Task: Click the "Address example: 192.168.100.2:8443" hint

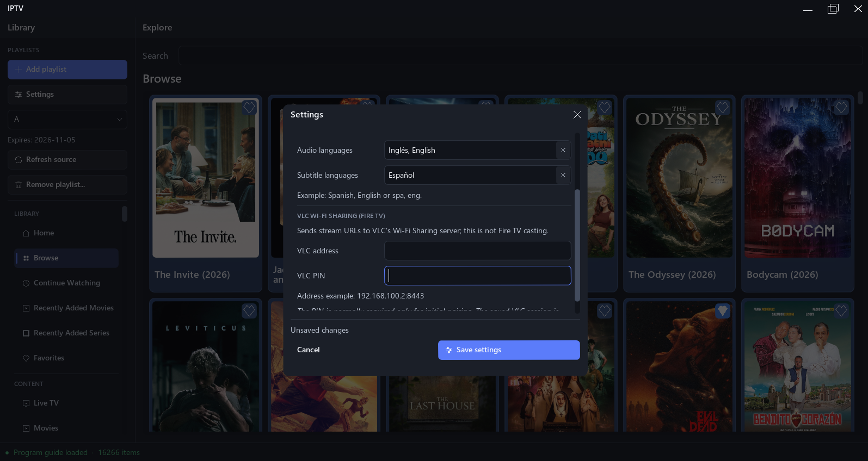Action: (x=360, y=296)
